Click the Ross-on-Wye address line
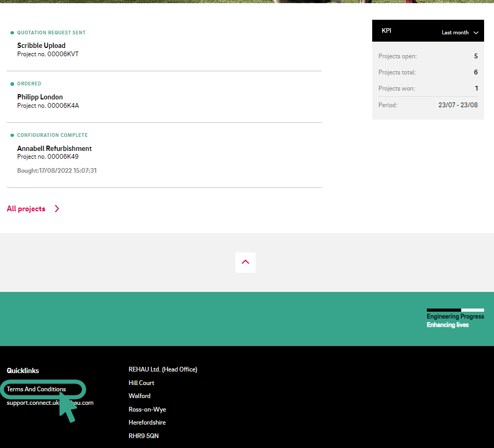Viewport: 494px width, 448px height. click(x=147, y=409)
